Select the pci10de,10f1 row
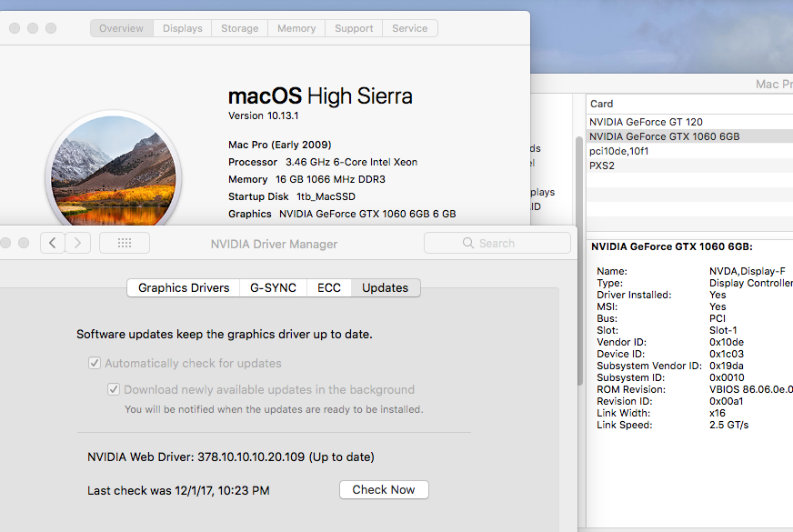793x532 pixels. 689,151
